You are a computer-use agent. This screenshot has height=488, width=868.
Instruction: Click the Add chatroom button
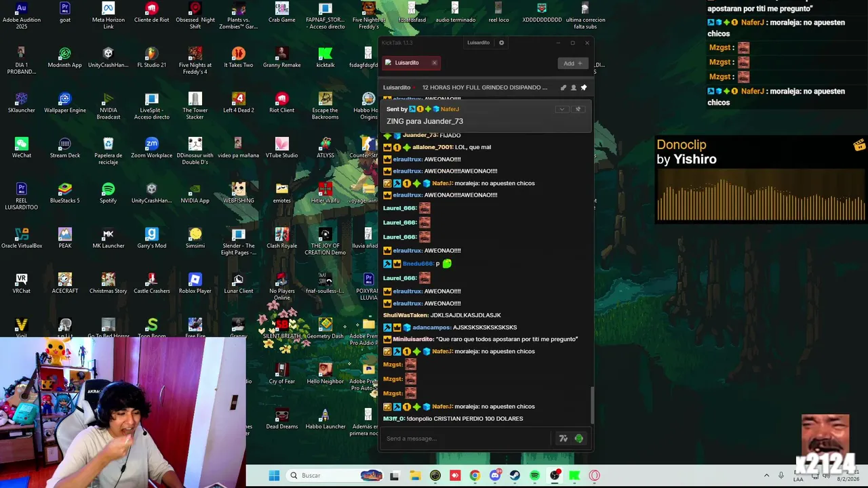[x=572, y=63]
